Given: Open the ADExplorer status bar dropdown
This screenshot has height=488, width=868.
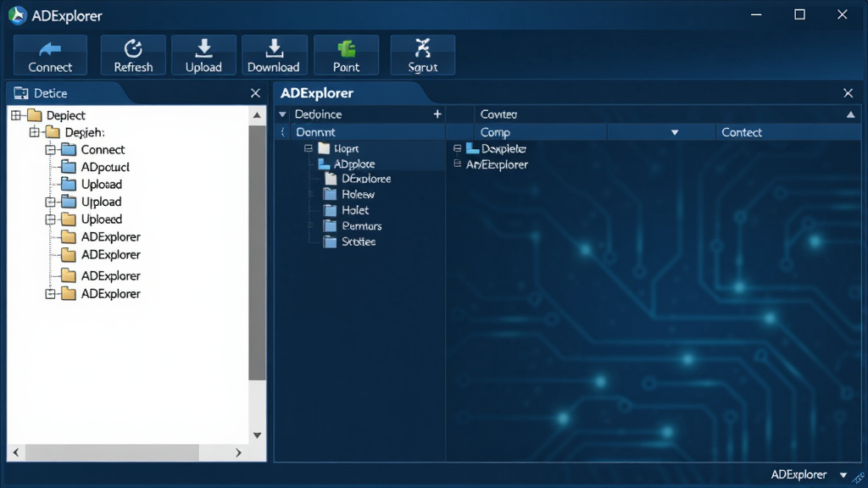Looking at the screenshot, I should tap(843, 474).
